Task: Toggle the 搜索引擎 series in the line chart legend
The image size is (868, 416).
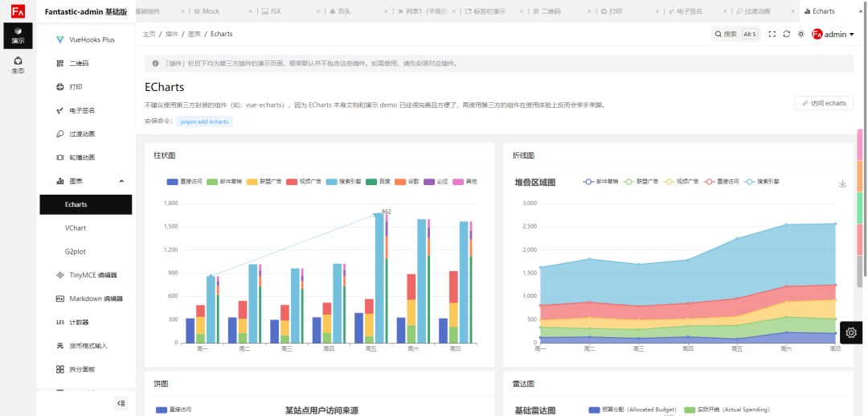Action: pyautogui.click(x=763, y=182)
